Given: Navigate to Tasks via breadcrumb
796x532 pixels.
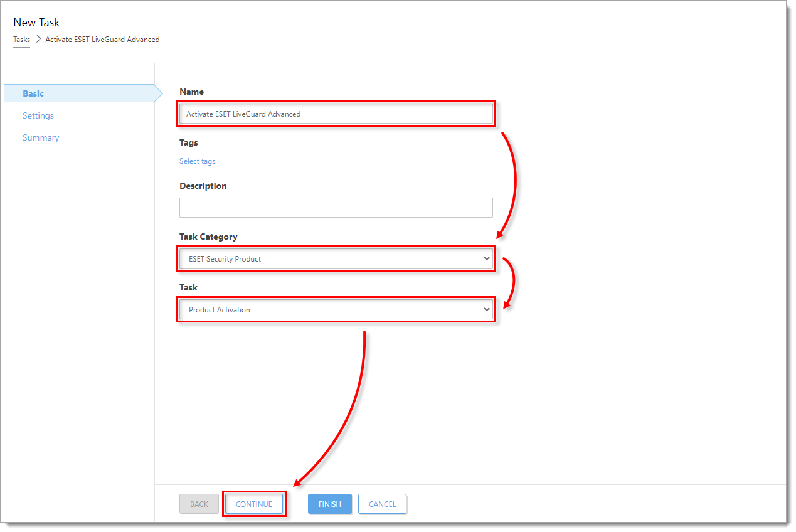Looking at the screenshot, I should pyautogui.click(x=21, y=40).
